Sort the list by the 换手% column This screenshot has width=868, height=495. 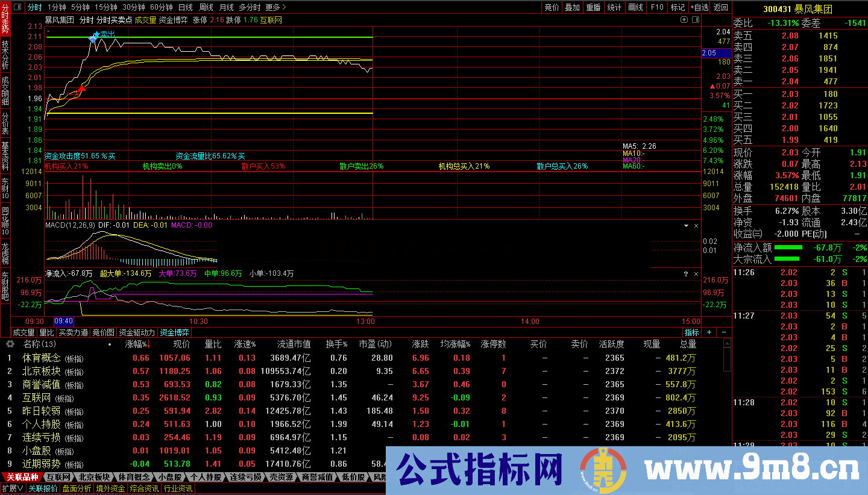click(336, 344)
